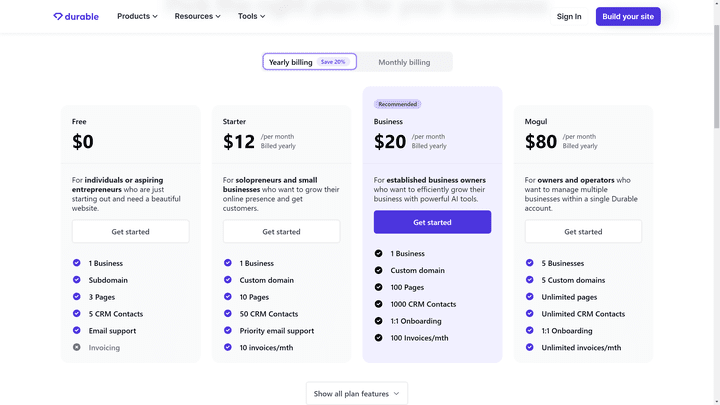The image size is (720, 405).
Task: Click the grey X icon beside Invoicing
Action: [77, 347]
